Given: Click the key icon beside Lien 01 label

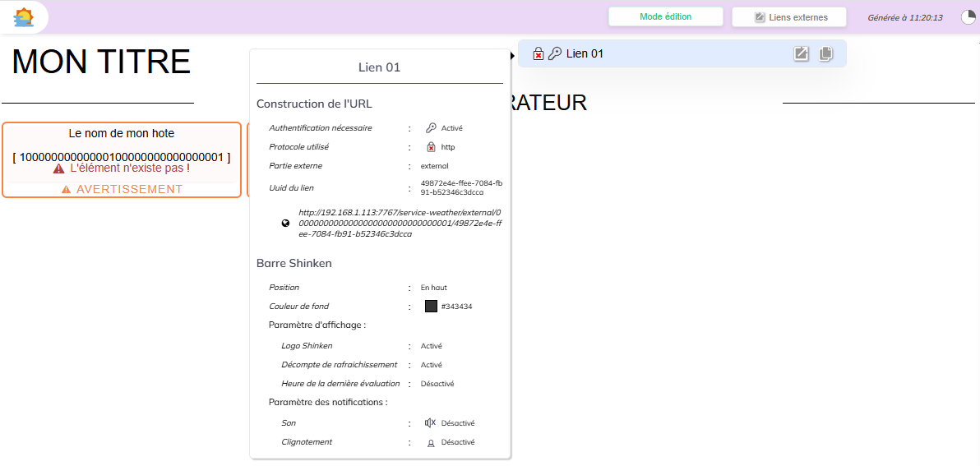Looking at the screenshot, I should point(555,54).
